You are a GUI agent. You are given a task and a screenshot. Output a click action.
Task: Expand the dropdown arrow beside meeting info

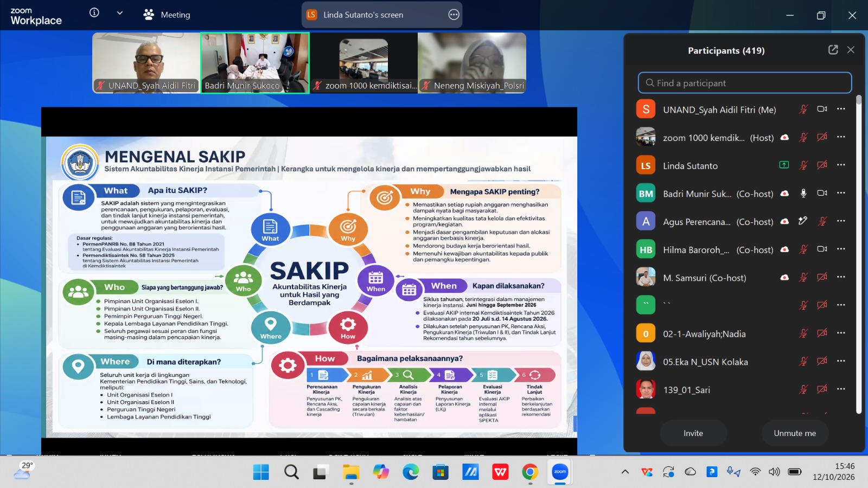pos(120,13)
